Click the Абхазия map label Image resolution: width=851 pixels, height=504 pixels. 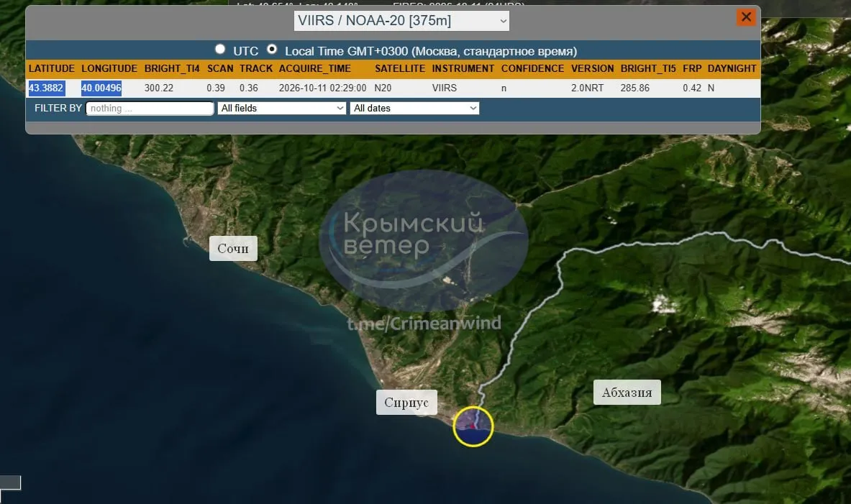pos(627,393)
